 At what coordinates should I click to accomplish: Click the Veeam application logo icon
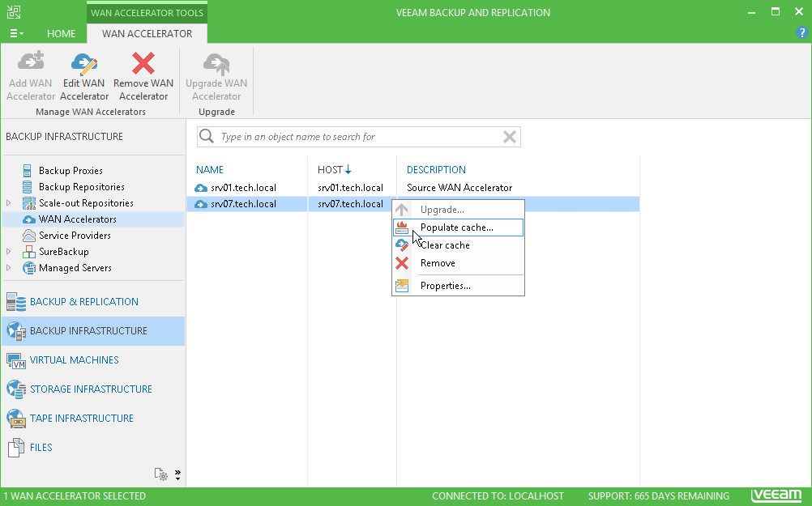pos(14,12)
